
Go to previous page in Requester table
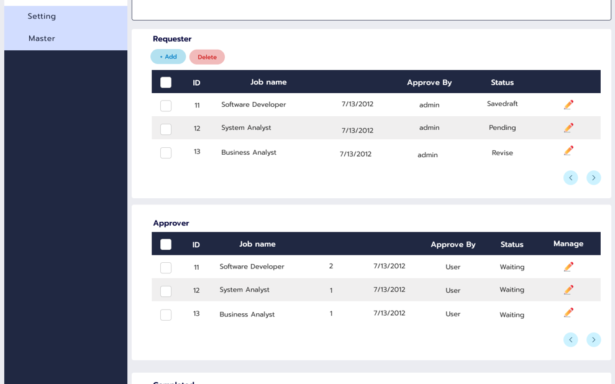coord(571,178)
